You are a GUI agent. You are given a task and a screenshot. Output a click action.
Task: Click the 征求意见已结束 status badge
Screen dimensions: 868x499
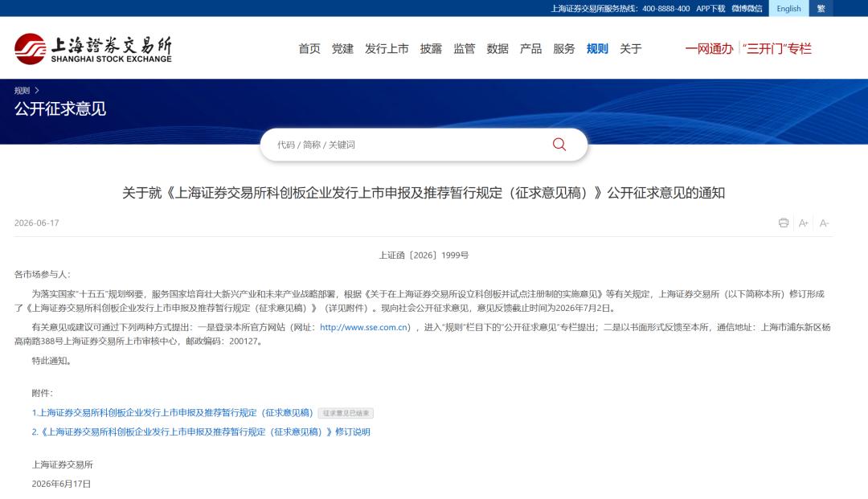(346, 413)
